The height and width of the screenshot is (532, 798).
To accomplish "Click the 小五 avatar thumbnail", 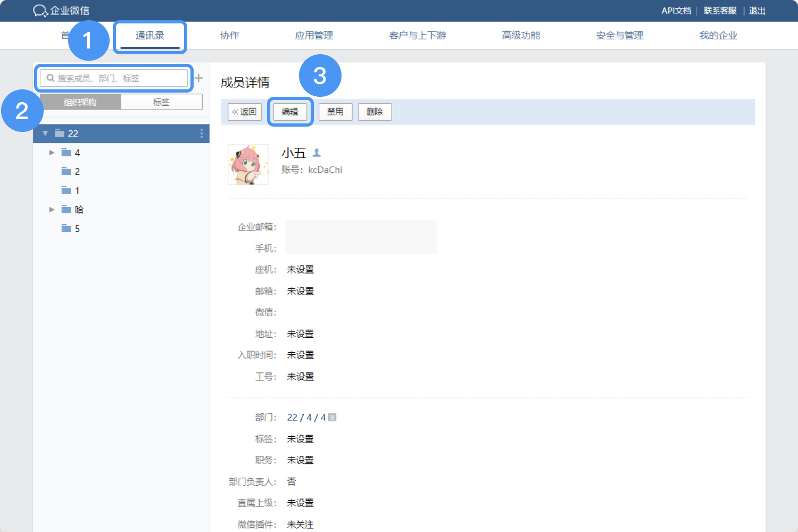I will (248, 164).
